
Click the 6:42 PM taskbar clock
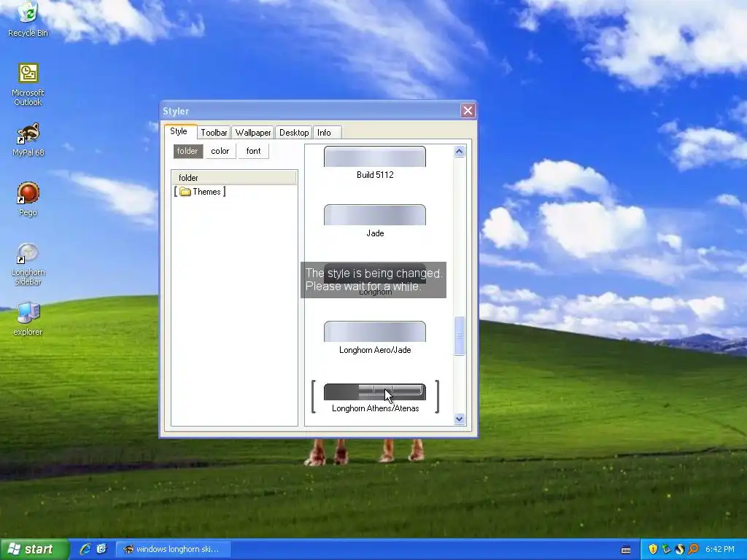(x=720, y=550)
